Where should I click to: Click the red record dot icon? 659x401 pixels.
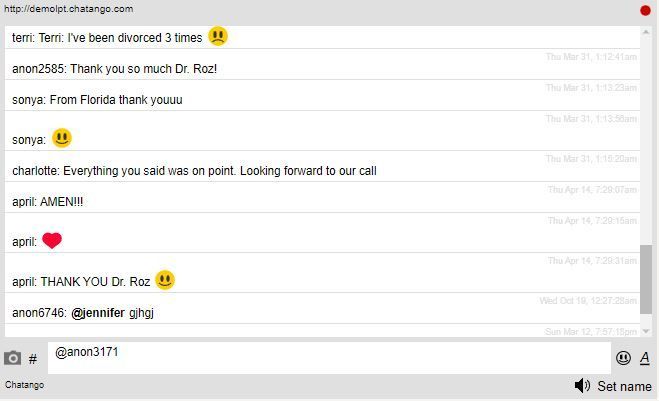click(645, 11)
